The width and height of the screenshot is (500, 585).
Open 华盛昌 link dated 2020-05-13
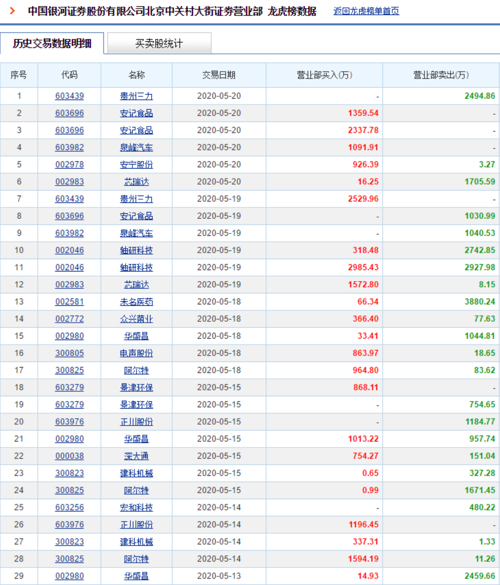tap(136, 576)
